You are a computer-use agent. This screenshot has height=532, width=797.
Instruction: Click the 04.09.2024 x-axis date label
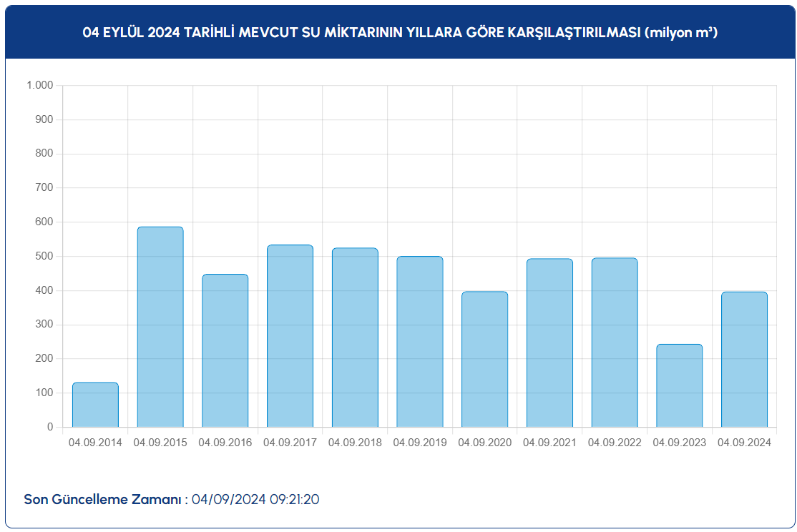point(744,443)
